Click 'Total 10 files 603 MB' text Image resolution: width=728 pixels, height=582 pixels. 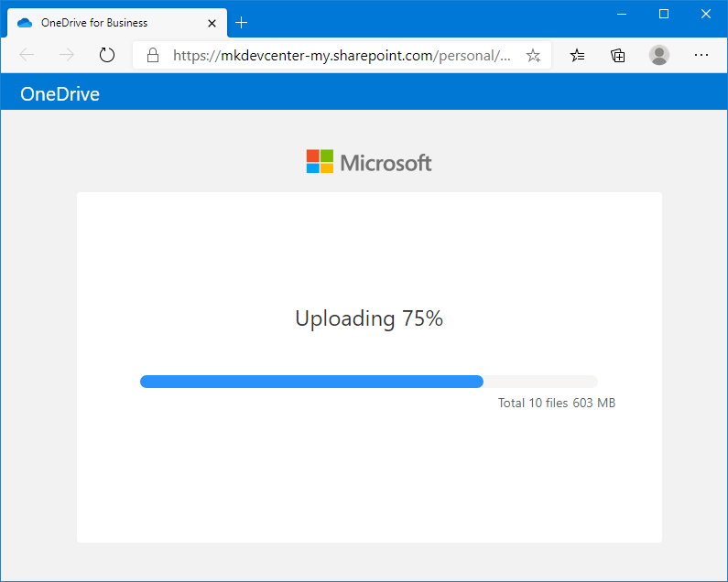tap(557, 403)
